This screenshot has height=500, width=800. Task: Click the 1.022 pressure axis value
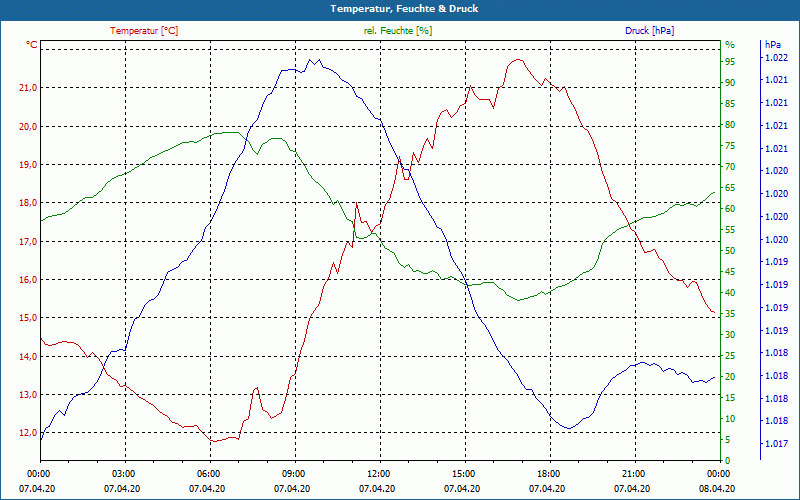[776, 58]
